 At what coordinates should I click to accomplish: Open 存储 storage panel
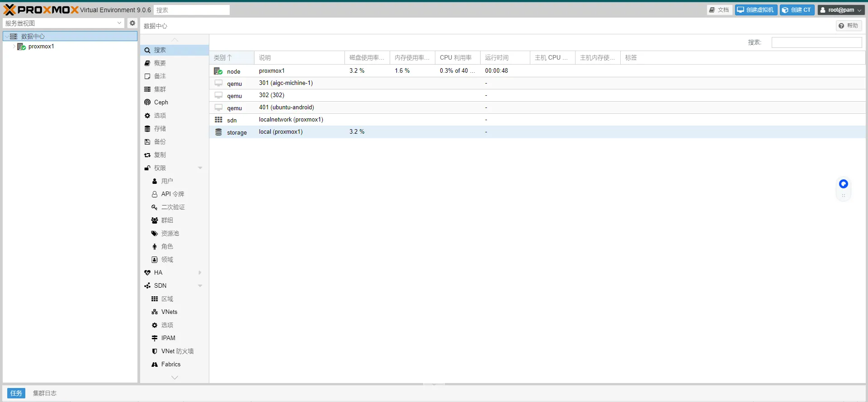[175, 129]
